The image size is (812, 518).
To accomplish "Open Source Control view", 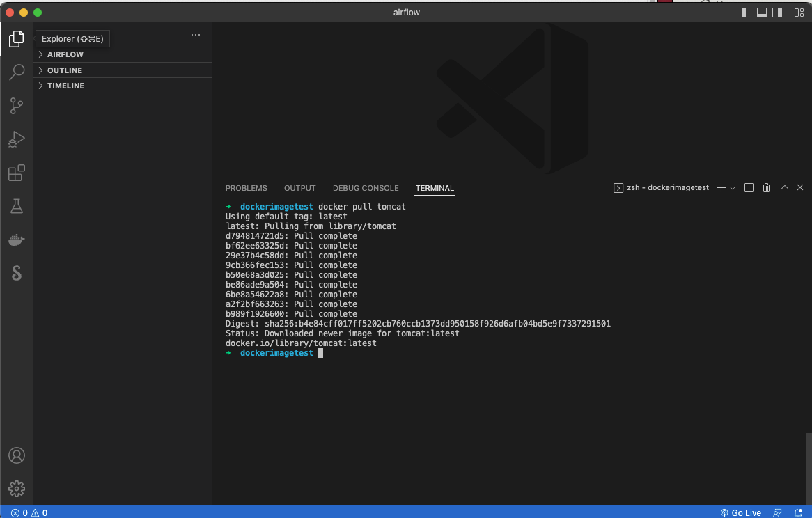I will (x=17, y=106).
